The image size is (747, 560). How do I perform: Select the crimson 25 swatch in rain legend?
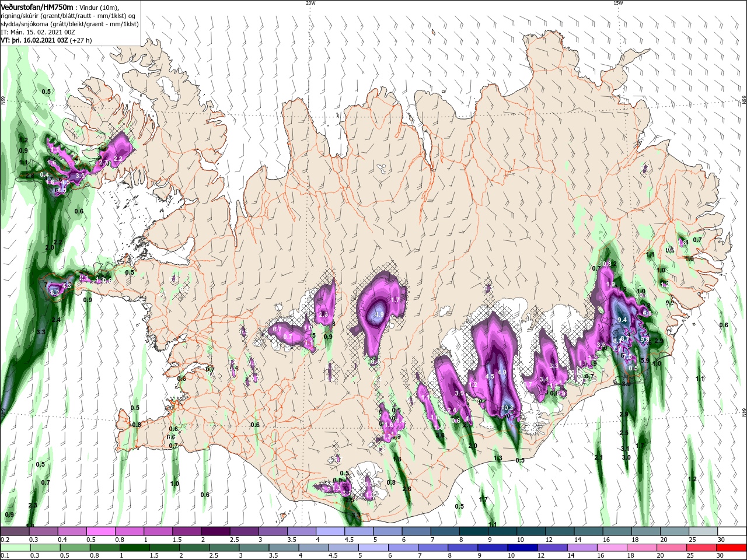click(x=703, y=548)
